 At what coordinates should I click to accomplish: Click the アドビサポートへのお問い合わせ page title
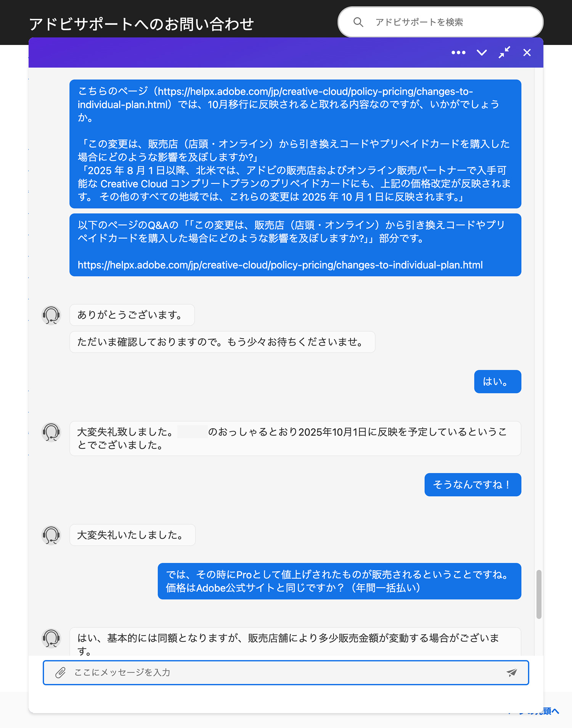(x=141, y=24)
